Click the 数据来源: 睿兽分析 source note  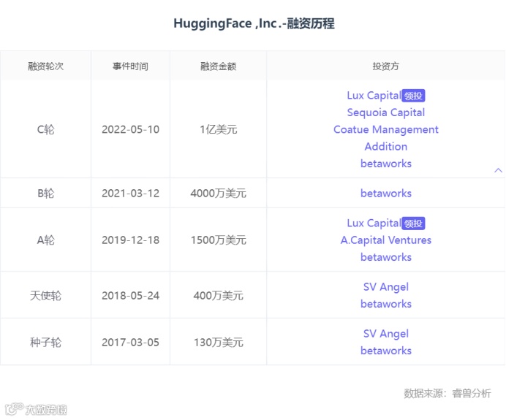(x=448, y=394)
